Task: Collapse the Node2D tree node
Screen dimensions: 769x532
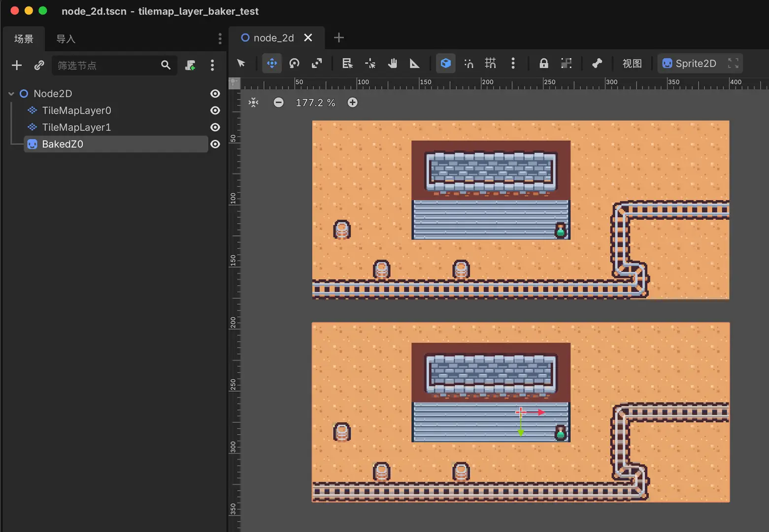Action: coord(11,94)
